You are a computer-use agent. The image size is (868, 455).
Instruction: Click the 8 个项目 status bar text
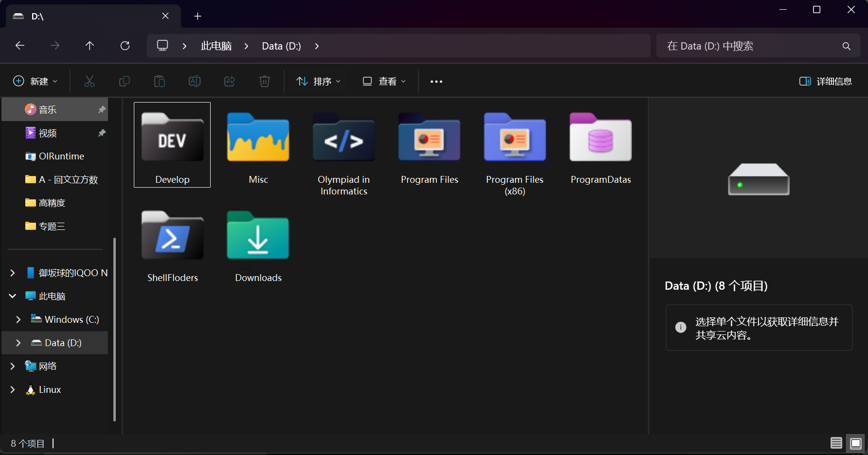28,443
